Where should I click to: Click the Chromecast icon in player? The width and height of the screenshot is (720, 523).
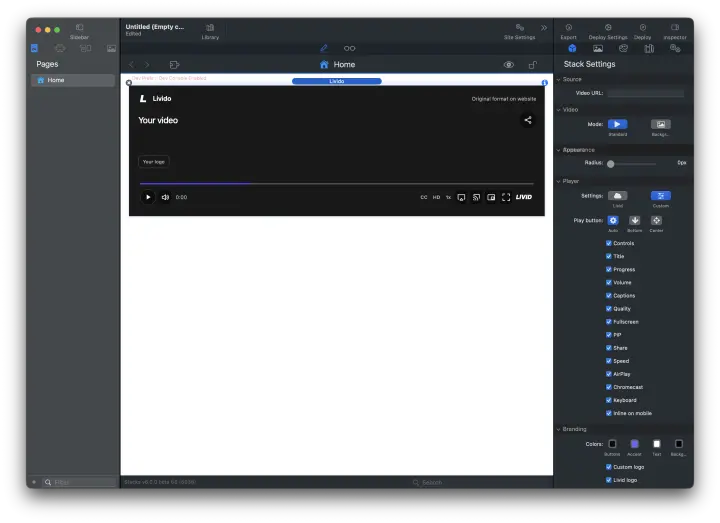tap(476, 197)
